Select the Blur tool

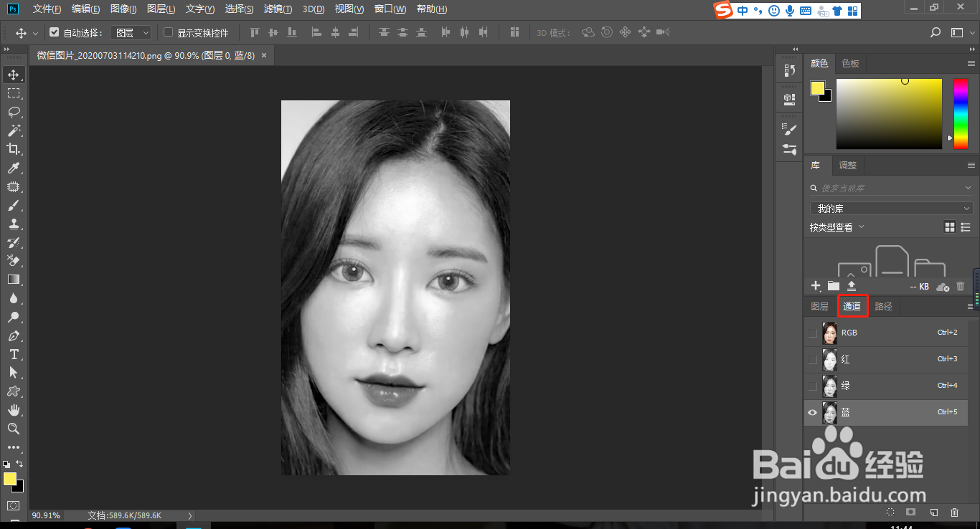(14, 298)
